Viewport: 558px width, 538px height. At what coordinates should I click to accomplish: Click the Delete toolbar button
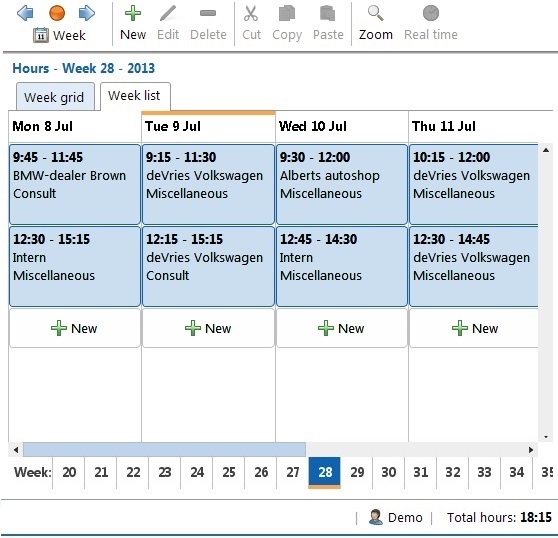208,23
